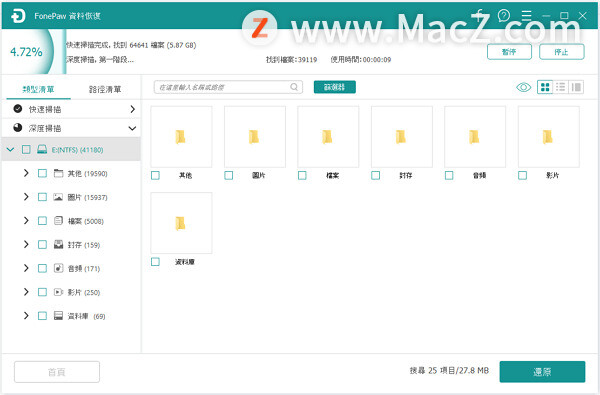The height and width of the screenshot is (395, 600).
Task: Tick checkbox under 其他 folder thumbnail
Action: 155,175
